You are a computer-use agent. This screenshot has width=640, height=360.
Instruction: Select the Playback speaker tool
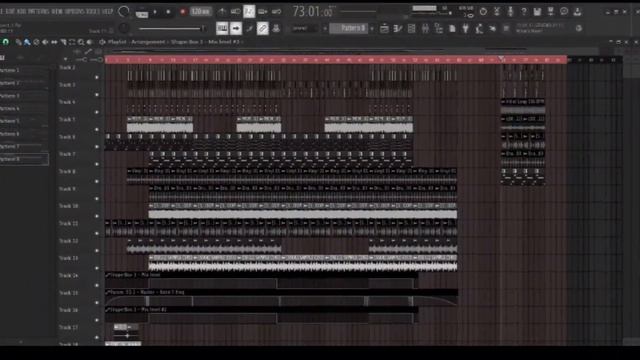coord(90,42)
